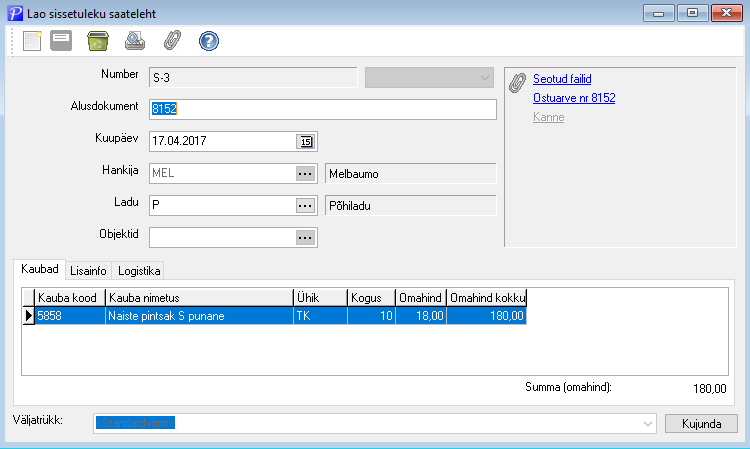This screenshot has width=750, height=449.
Task: Click the Alusdokument field with 8152
Action: coord(323,109)
